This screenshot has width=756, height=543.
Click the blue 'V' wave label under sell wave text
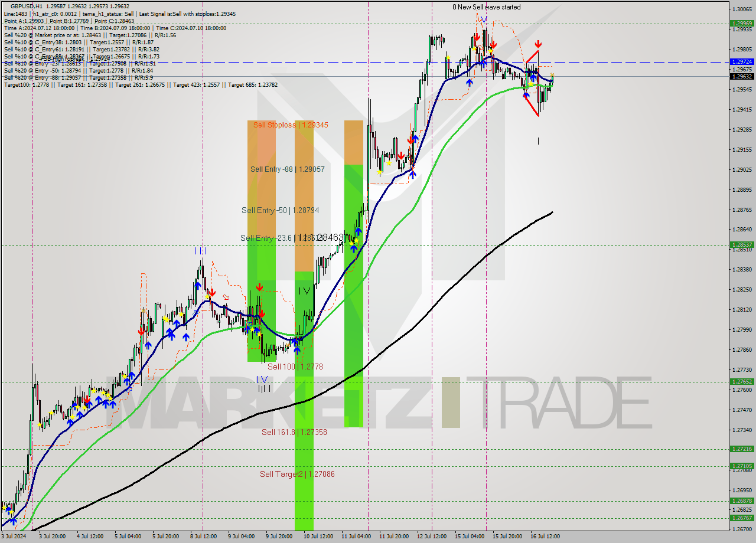coord(483,20)
